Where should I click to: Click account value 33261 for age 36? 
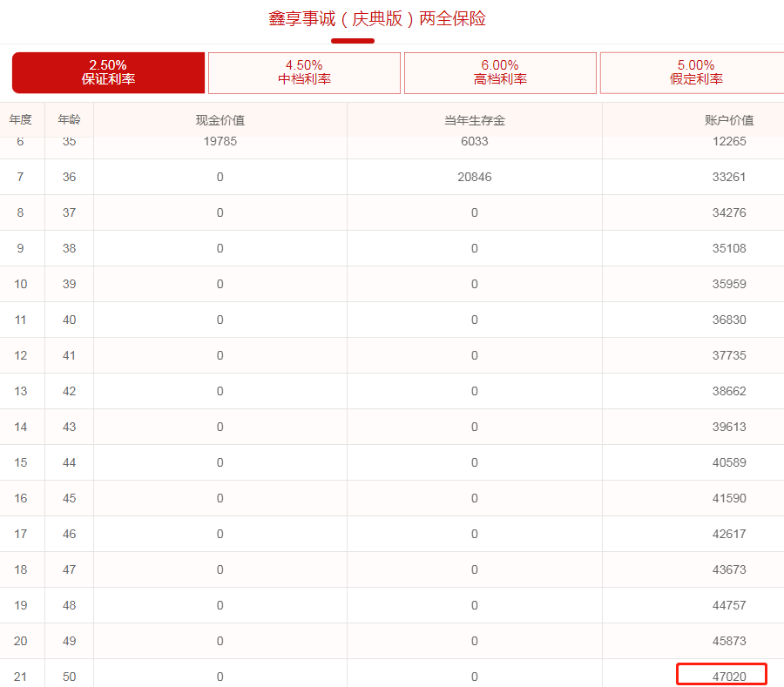(x=729, y=177)
